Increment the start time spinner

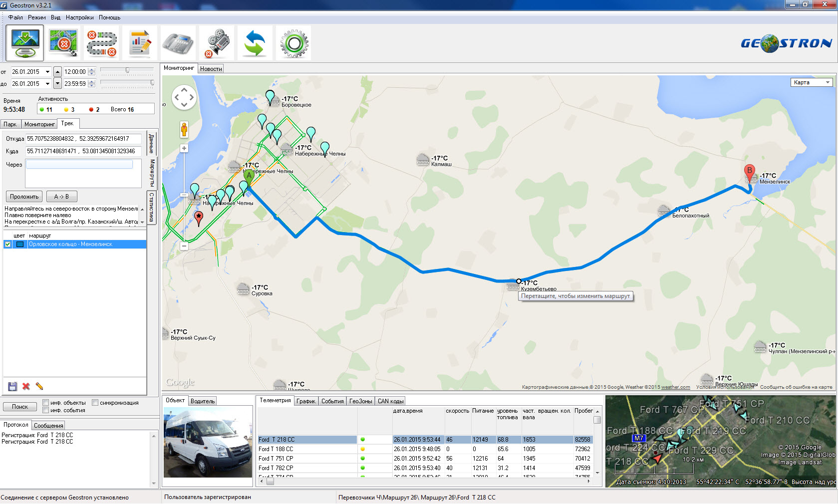coord(91,70)
